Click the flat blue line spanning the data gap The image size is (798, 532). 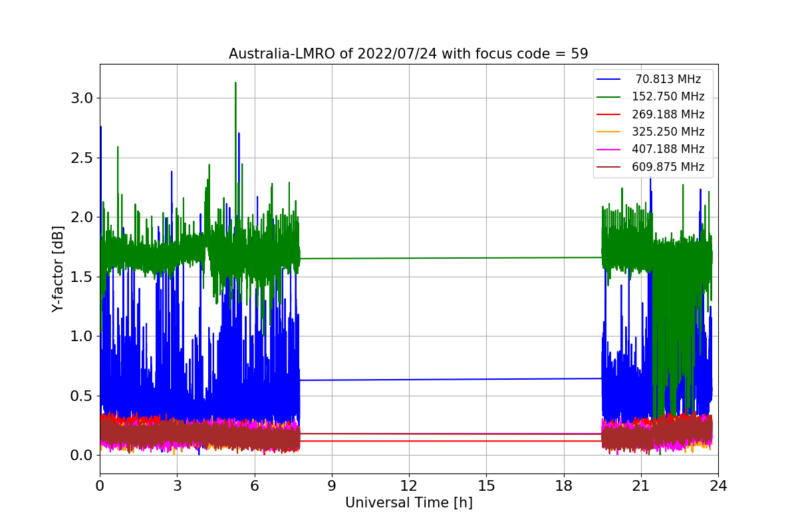tap(451, 380)
